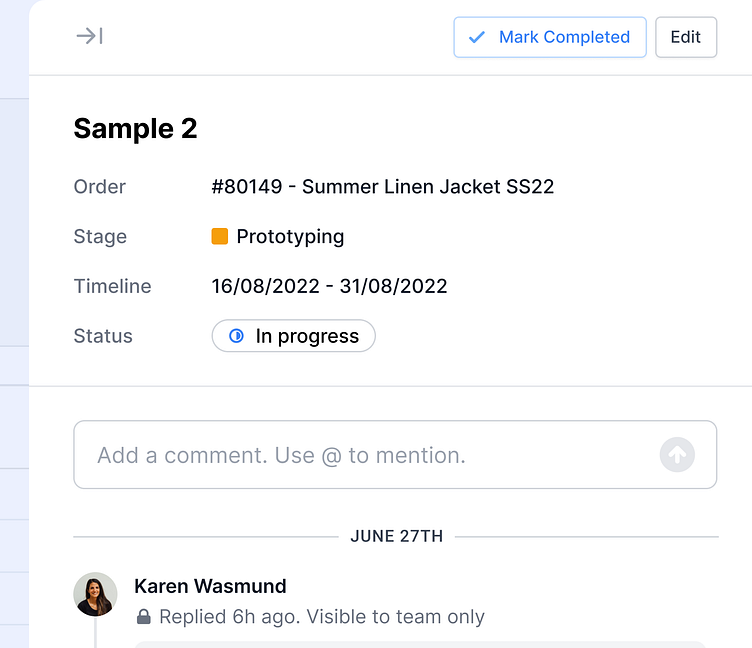Image resolution: width=752 pixels, height=648 pixels.
Task: Open order #80149 Summer Linen Jacket SS22
Action: (382, 186)
